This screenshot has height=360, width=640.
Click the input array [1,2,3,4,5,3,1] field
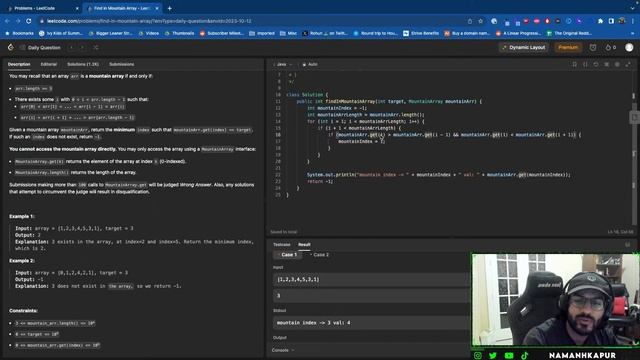pos(371,280)
